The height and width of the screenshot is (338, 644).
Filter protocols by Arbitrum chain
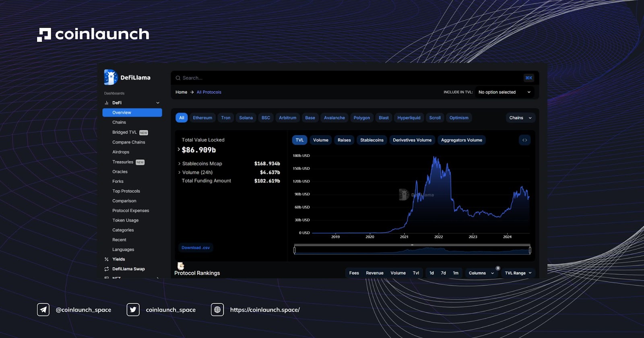(287, 118)
